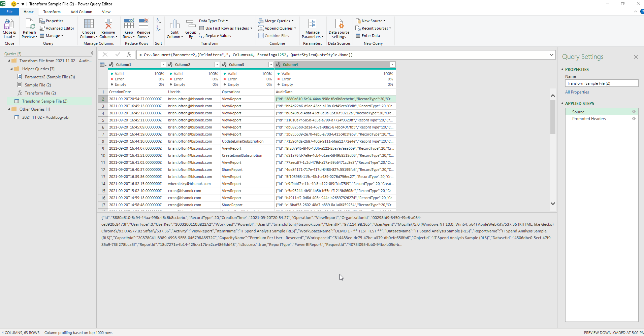Viewport: 644px width, 336px height.
Task: Open the Append Queries dropdown
Action: [278, 28]
